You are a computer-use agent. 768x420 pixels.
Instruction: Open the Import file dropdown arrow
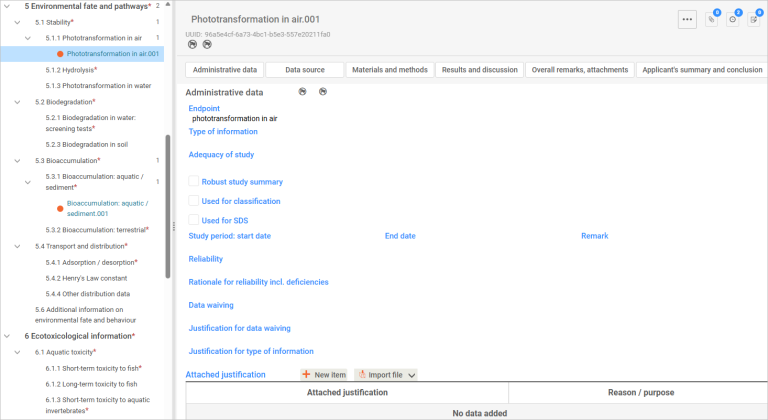pos(412,375)
